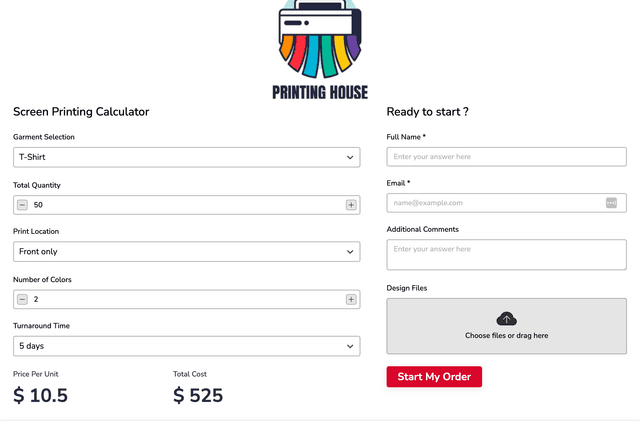Click the autofill icon in Email field
640x422 pixels.
(x=611, y=203)
